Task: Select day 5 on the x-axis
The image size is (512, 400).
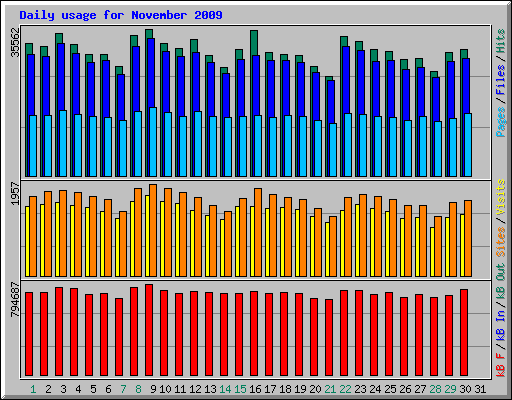Action: click(93, 389)
